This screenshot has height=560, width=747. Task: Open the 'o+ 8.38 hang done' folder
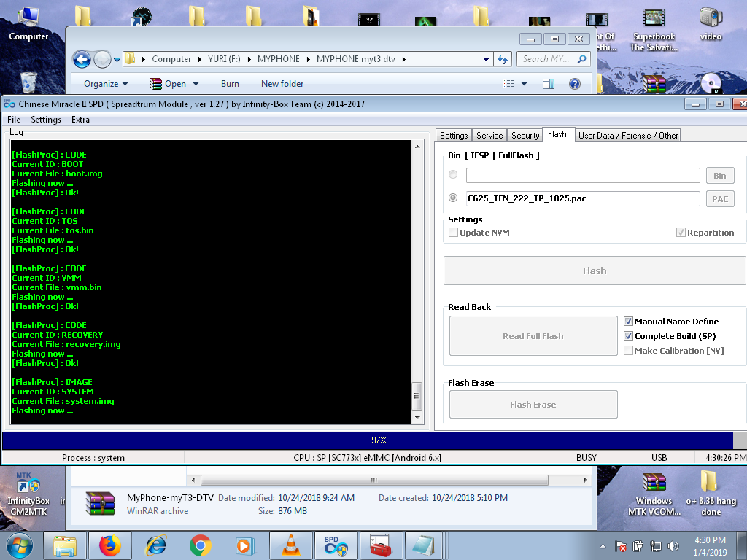click(x=711, y=494)
